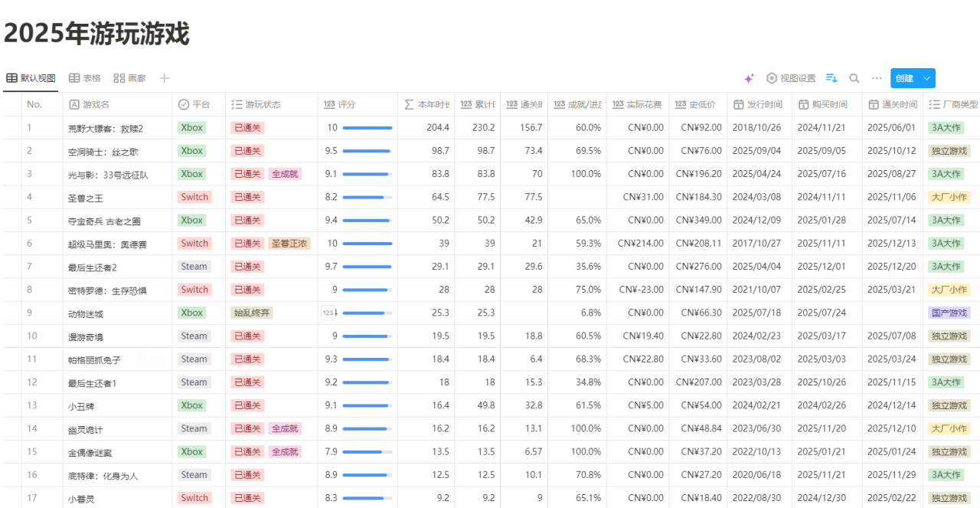Open the game entry 密特罗德：生存恐惧
The width and height of the screenshot is (980, 508).
pyautogui.click(x=106, y=290)
